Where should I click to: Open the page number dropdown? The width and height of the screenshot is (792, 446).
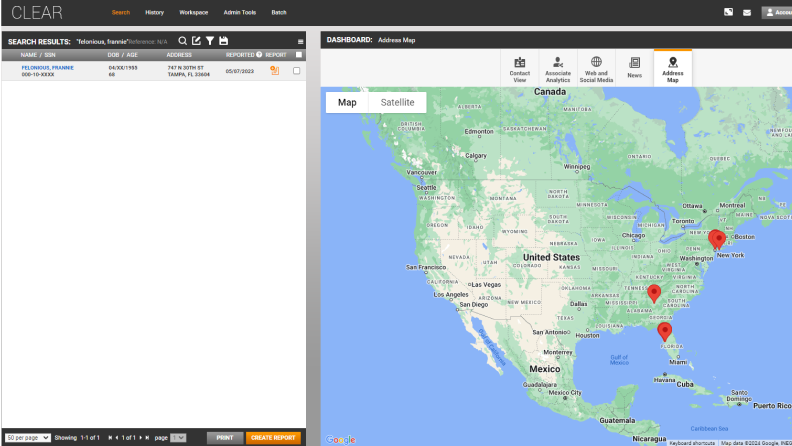click(178, 438)
